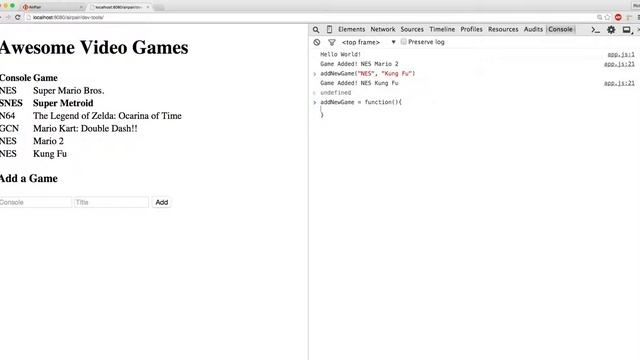Click the 'Mario Kart: Double Dash!!' cell
The image size is (640, 360).
tap(85, 129)
